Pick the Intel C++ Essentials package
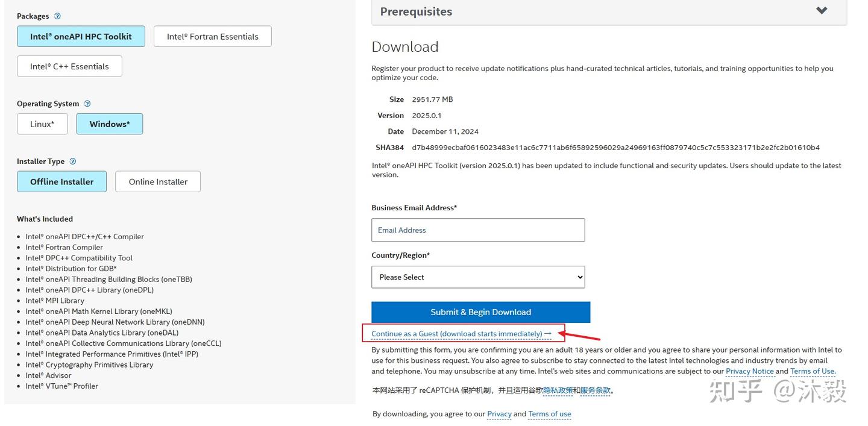Viewport: 868px width, 426px height. tap(69, 67)
